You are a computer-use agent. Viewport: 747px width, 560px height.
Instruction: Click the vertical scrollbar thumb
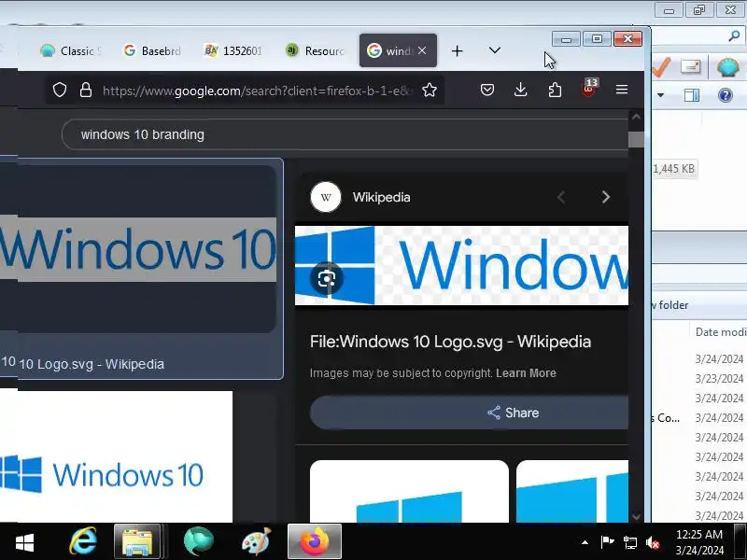[636, 139]
